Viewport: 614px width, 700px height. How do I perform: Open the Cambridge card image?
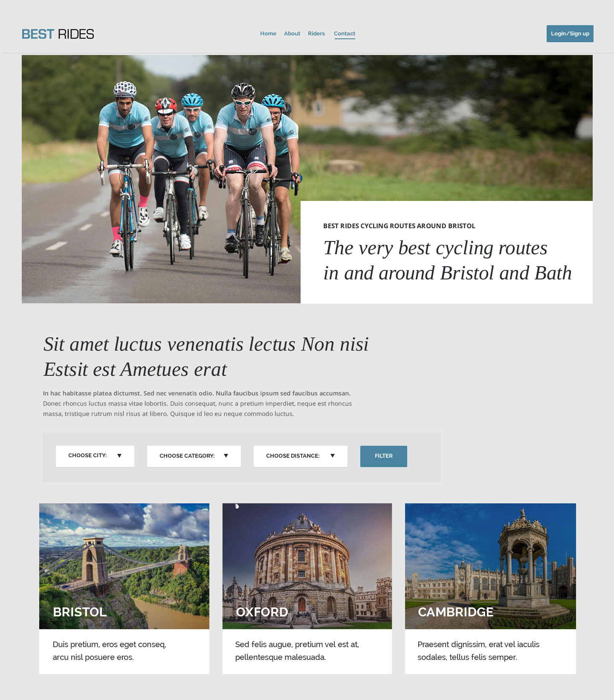490,566
